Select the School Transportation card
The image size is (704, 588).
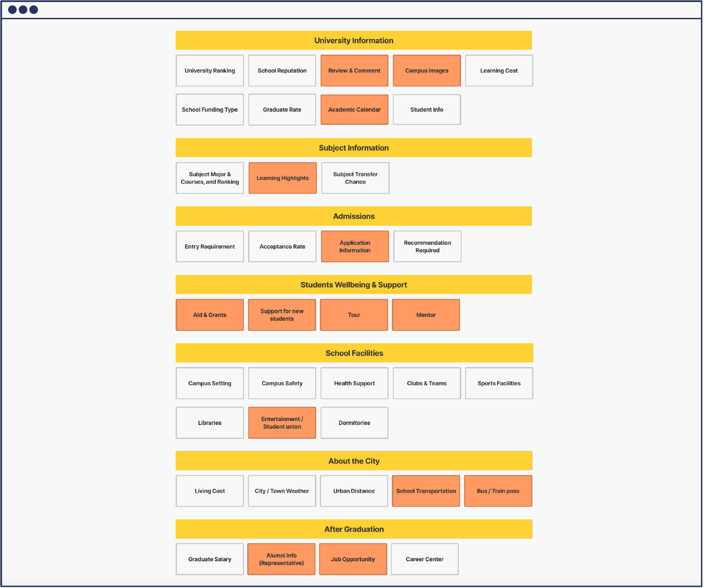[x=426, y=491]
